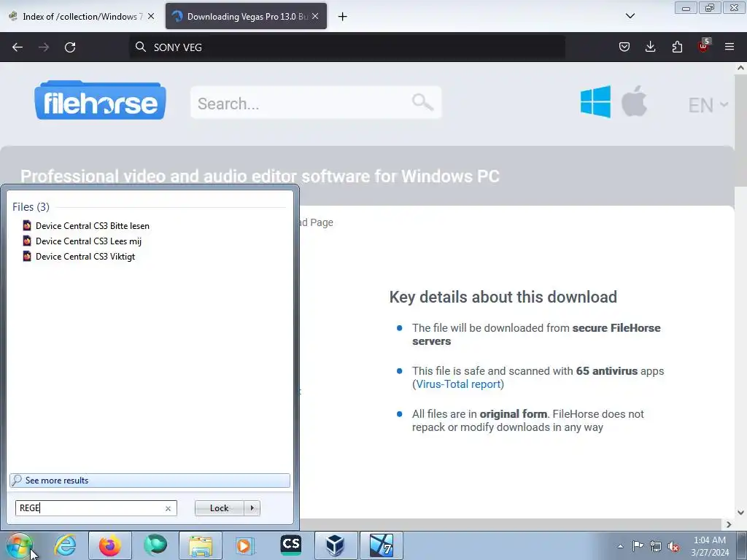The height and width of the screenshot is (560, 747).
Task: Open Windows Explorer folder taskbar icon
Action: 201,545
